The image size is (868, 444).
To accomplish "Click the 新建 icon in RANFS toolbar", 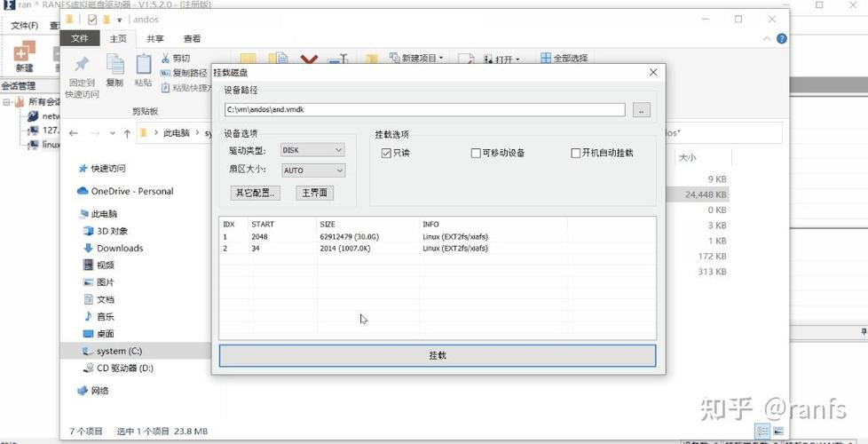I will tap(24, 52).
